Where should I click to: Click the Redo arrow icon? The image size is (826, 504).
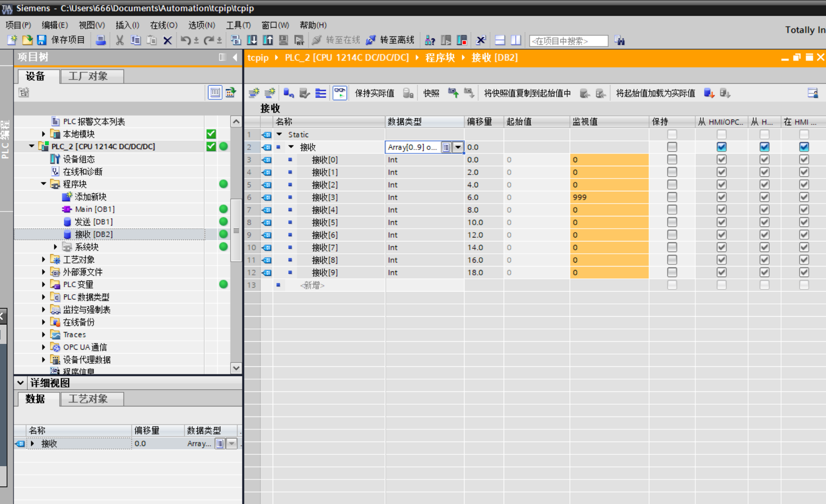click(209, 40)
